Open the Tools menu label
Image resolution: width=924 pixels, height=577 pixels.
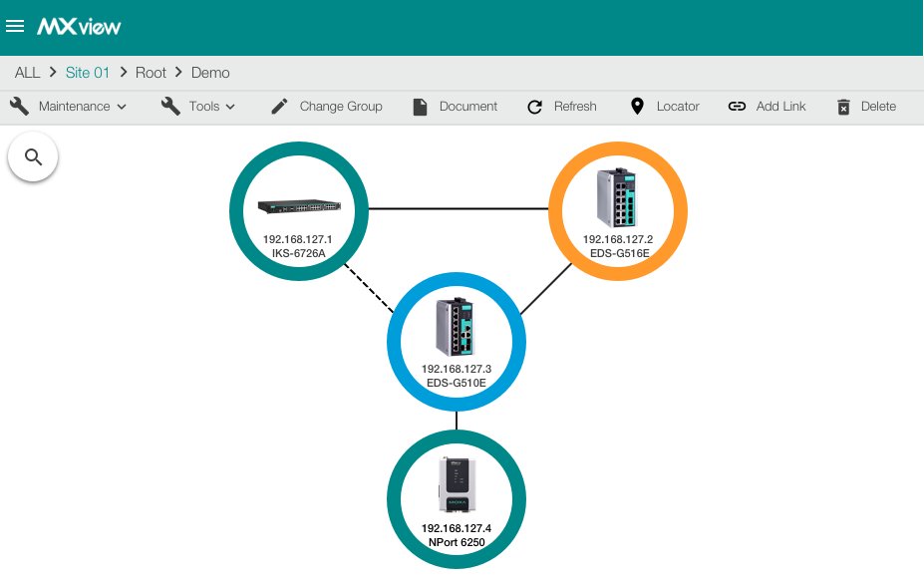click(204, 106)
